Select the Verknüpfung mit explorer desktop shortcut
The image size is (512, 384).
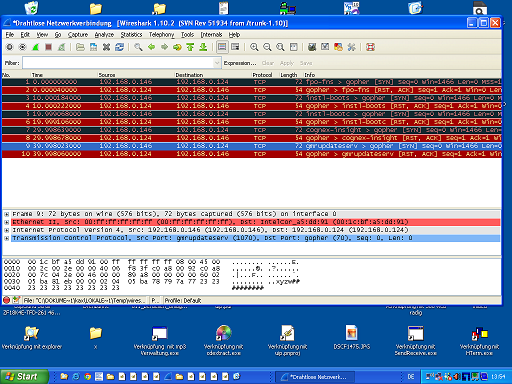pos(32,337)
